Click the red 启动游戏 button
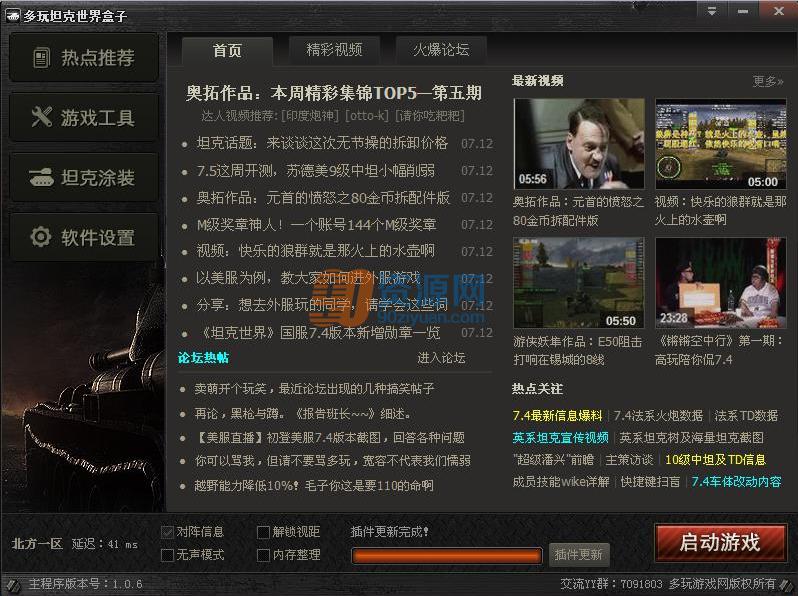Image resolution: width=798 pixels, height=596 pixels. coord(720,543)
